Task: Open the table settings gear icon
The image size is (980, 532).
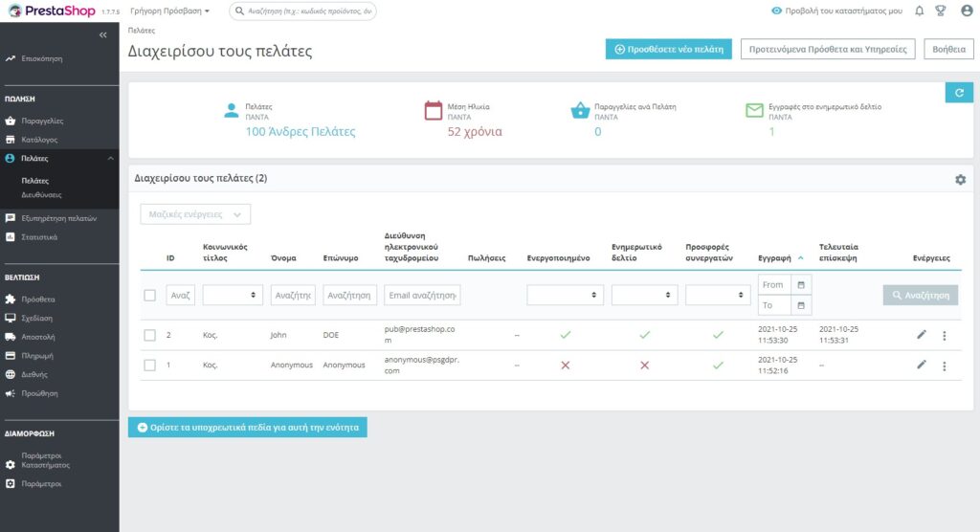Action: pyautogui.click(x=960, y=179)
